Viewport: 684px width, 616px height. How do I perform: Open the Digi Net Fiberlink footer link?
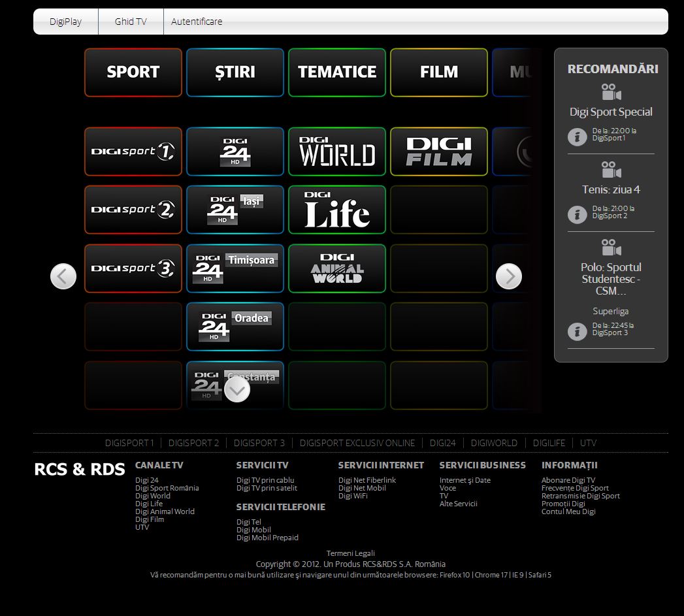point(366,480)
